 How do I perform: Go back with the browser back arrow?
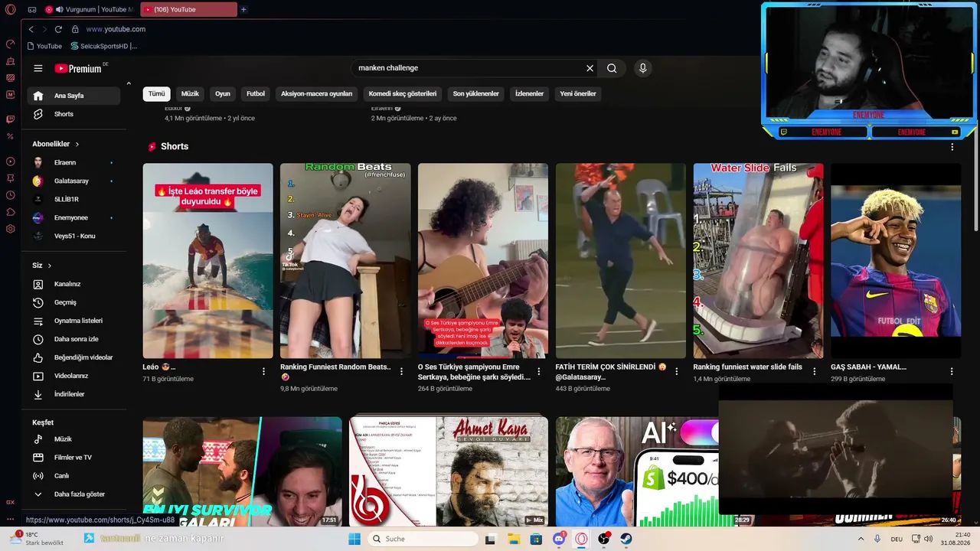point(31,29)
